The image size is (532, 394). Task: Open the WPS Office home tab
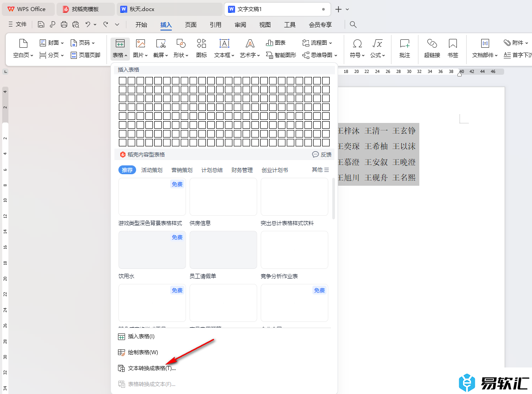tap(28, 9)
